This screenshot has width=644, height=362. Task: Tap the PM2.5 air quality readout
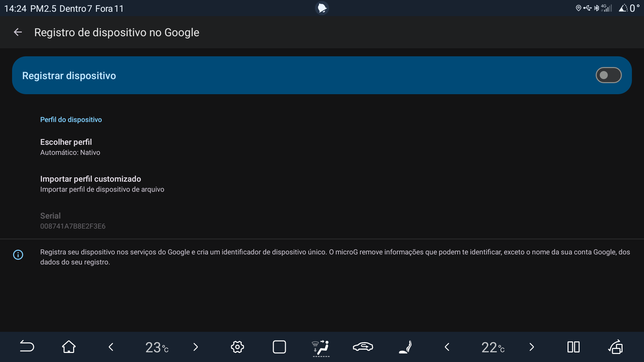tap(77, 8)
